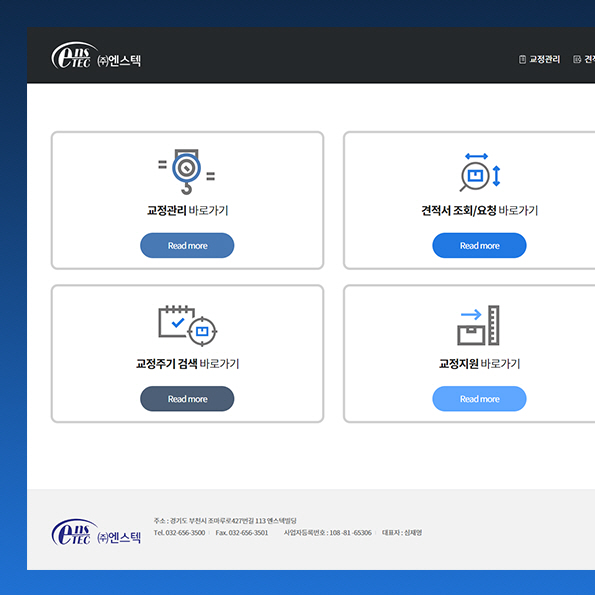The height and width of the screenshot is (595, 595).
Task: Click Read more under 교정주기 검색
Action: [187, 399]
